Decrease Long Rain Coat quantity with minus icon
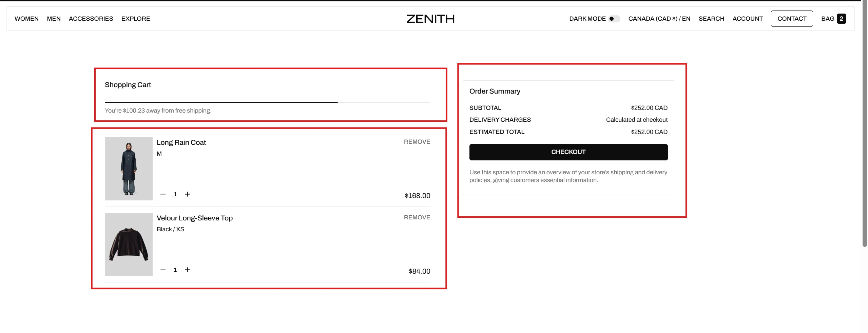The height and width of the screenshot is (333, 868). click(163, 194)
